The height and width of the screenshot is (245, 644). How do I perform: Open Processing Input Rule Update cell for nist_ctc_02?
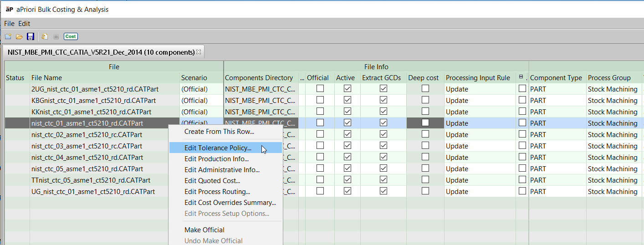tap(480, 134)
